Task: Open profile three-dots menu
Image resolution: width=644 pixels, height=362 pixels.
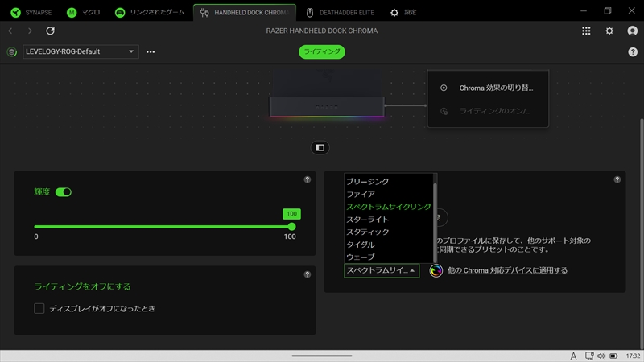Action: pos(151,52)
